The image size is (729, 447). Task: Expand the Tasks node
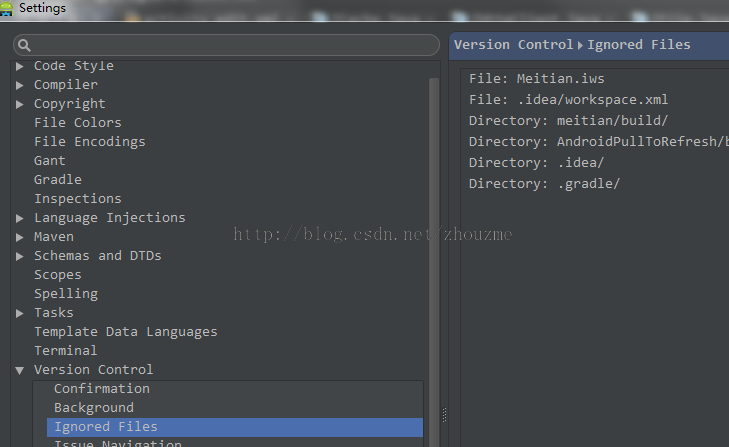20,313
